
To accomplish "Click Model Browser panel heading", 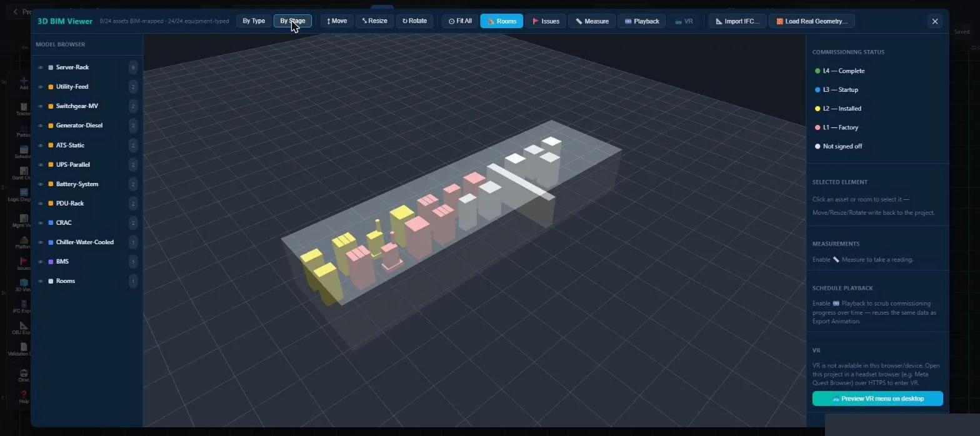I will (x=61, y=44).
